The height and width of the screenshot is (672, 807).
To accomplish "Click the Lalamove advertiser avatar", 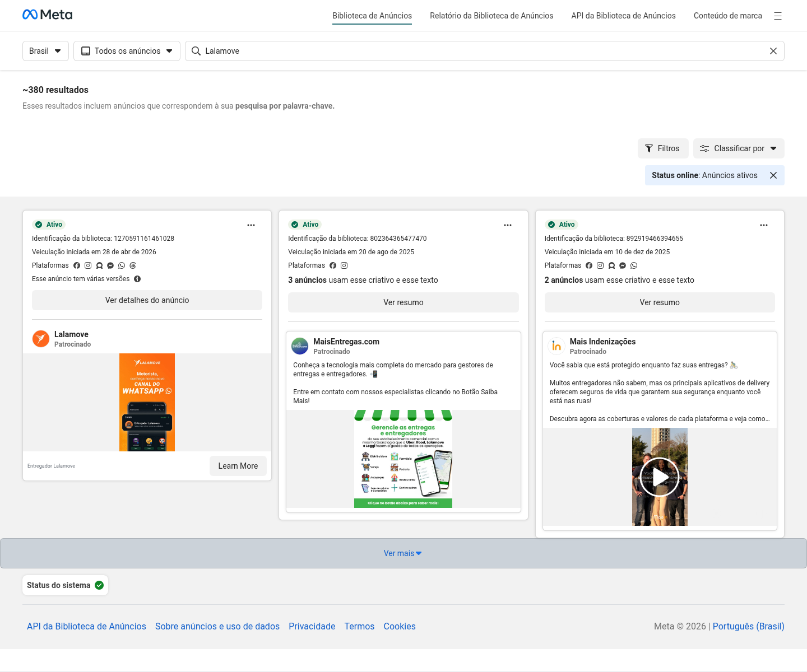I will click(41, 339).
